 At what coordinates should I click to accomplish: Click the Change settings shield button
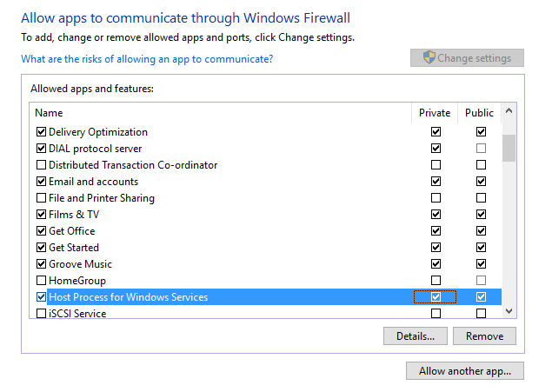467,58
